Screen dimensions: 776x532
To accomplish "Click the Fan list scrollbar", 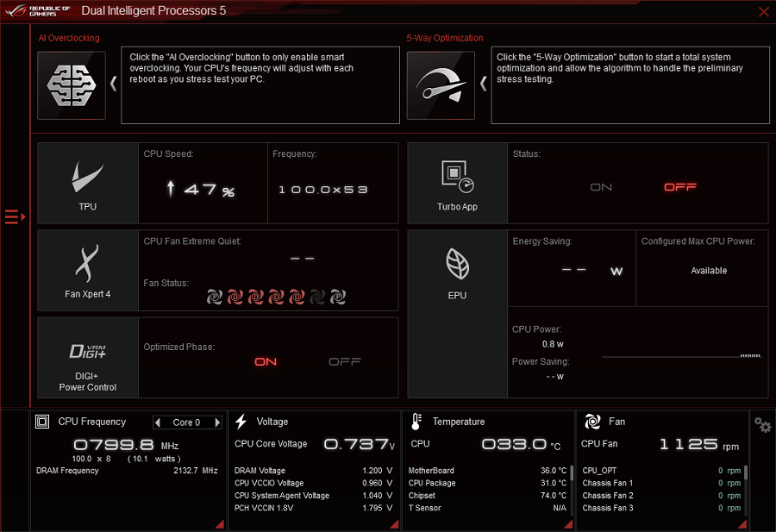I will coord(746,473).
